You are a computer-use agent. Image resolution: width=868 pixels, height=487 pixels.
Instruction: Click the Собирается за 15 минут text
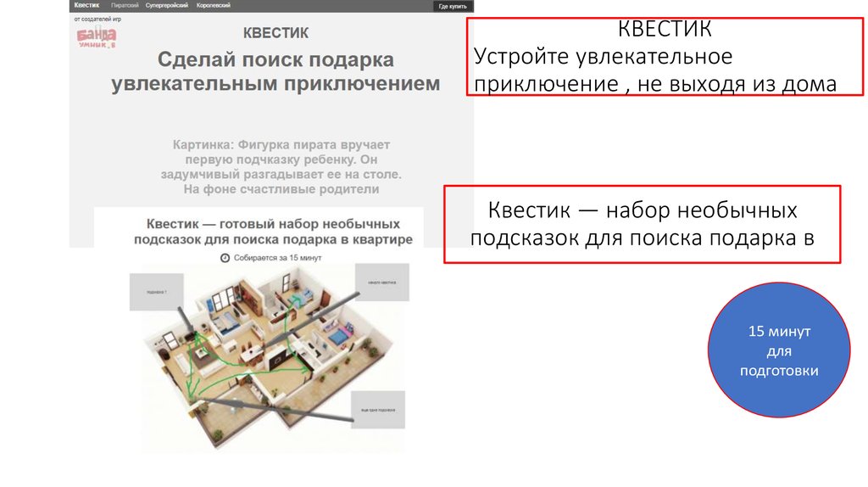coord(277,258)
